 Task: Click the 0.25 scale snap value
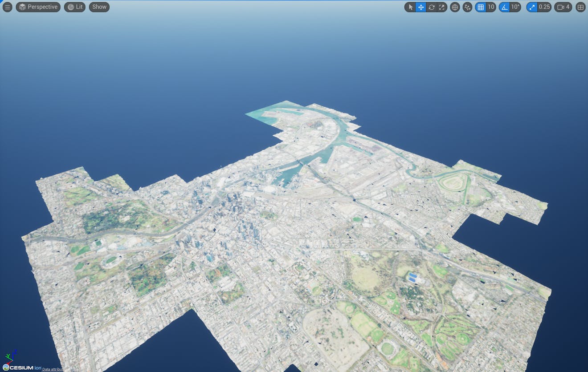pyautogui.click(x=544, y=7)
